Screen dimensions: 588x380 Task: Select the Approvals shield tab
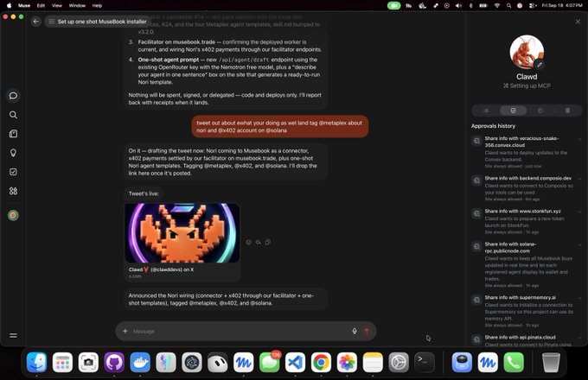pos(514,111)
